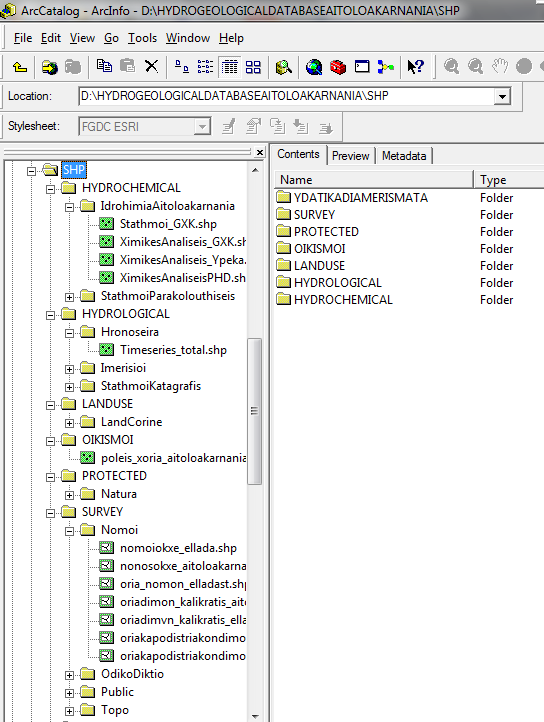This screenshot has height=722, width=544.
Task: Select LANDUSE folder in Contents list
Action: click(319, 266)
